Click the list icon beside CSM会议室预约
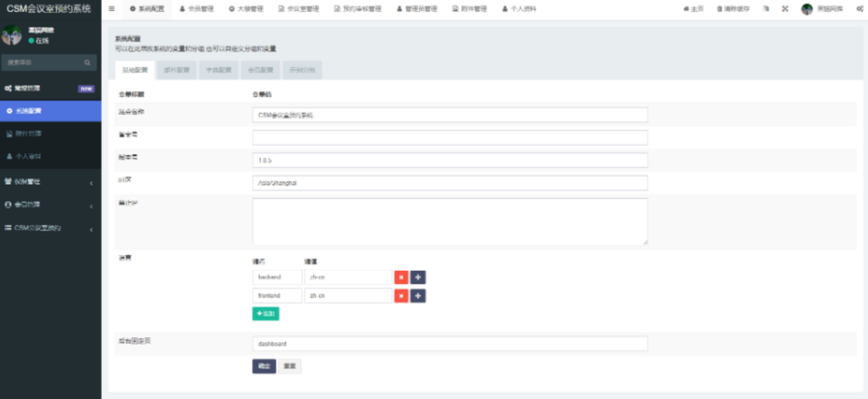Viewport: 868px width, 399px height. pyautogui.click(x=8, y=228)
